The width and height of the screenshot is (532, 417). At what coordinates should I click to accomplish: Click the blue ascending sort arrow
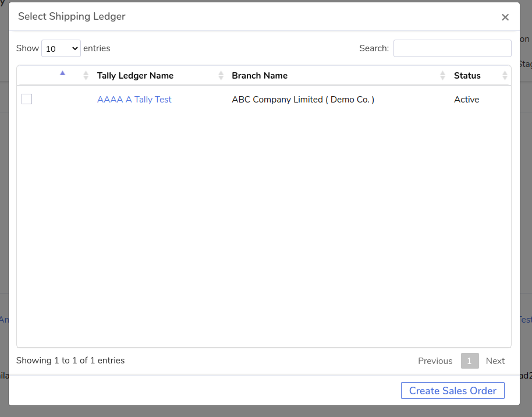(63, 73)
